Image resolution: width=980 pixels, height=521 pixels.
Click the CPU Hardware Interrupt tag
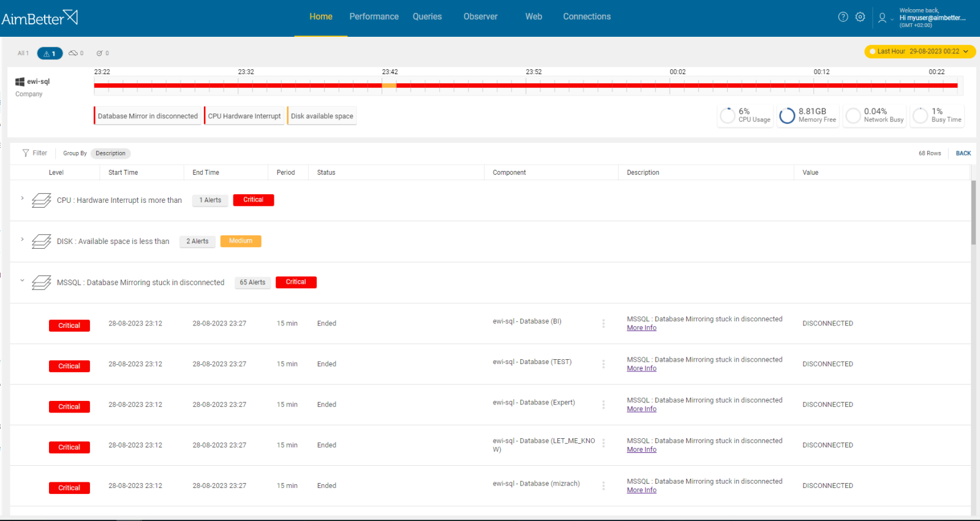pos(244,116)
